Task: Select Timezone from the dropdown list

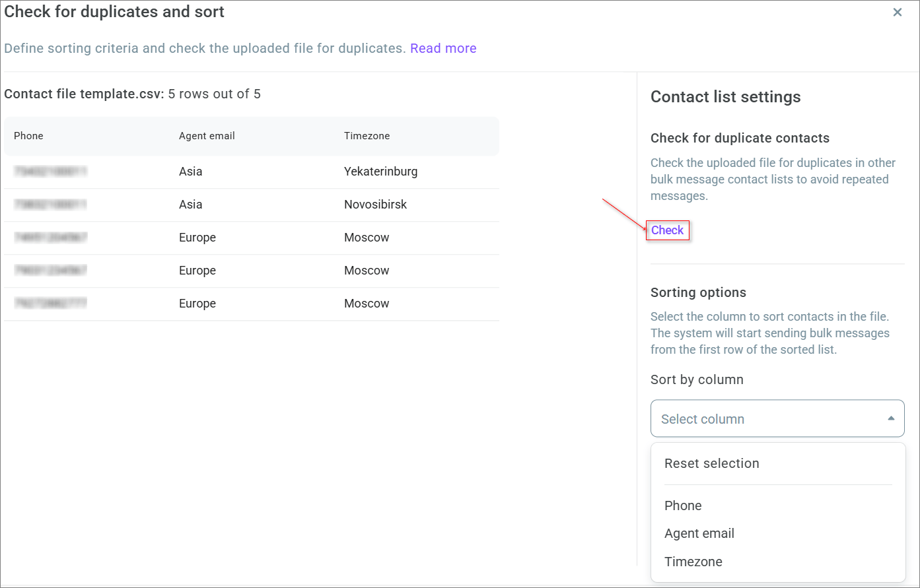Action: (x=693, y=562)
